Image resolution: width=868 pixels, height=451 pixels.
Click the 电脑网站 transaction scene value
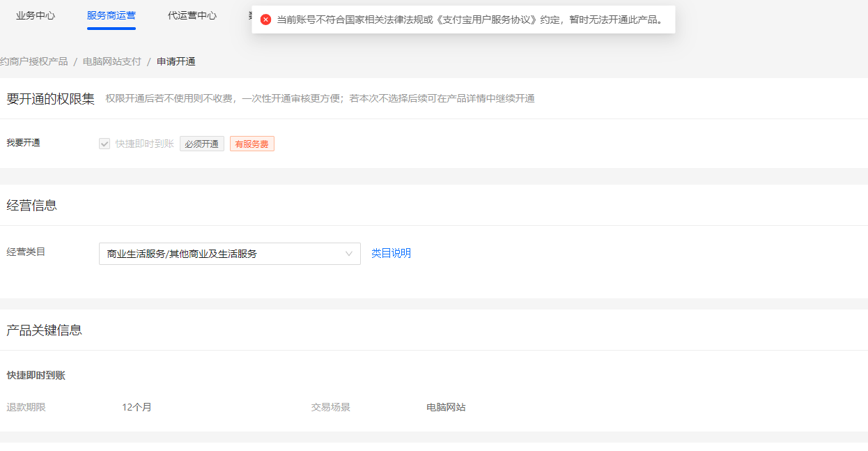tap(446, 407)
